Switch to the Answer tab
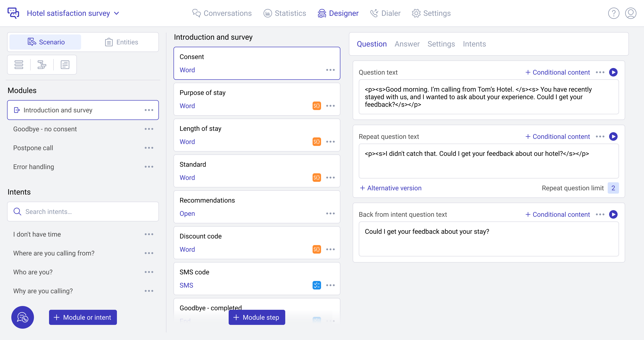644x340 pixels. [x=407, y=44]
